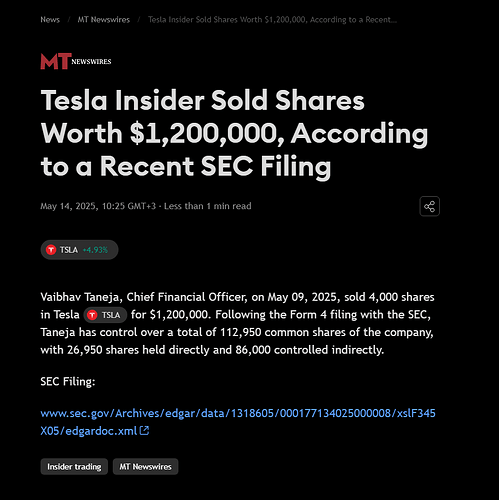The width and height of the screenshot is (499, 500).
Task: Open the MT Newswires breadcrumb
Action: click(x=104, y=20)
